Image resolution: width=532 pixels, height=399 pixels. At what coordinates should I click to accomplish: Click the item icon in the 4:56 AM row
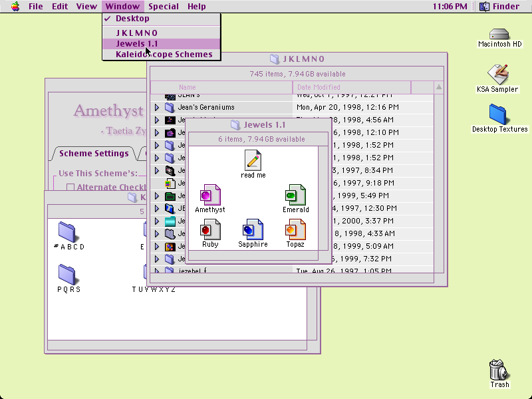click(x=170, y=120)
